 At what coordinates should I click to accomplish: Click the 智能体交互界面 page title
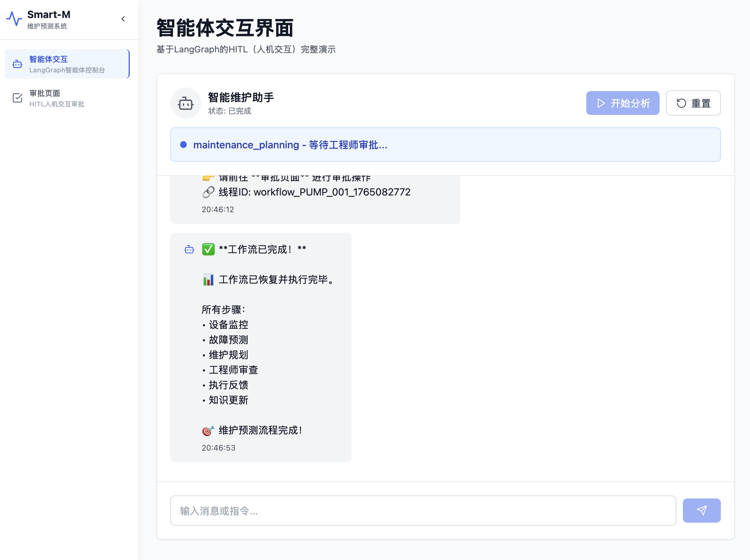point(225,28)
